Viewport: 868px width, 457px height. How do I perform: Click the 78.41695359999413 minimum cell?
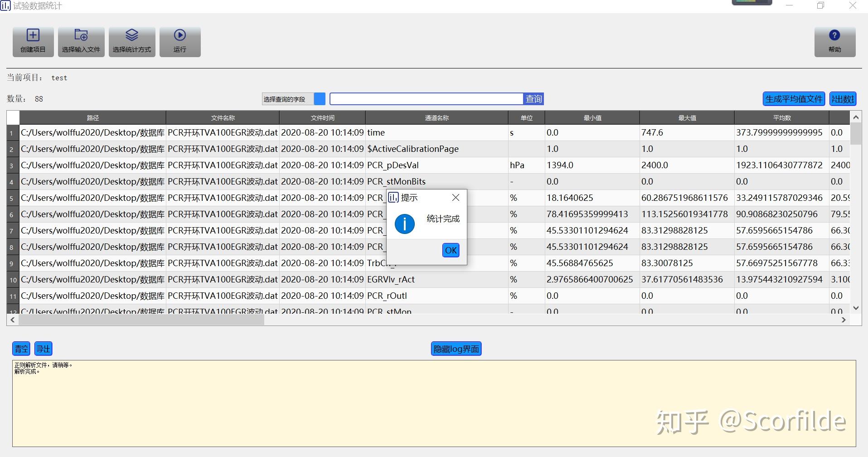[592, 214]
